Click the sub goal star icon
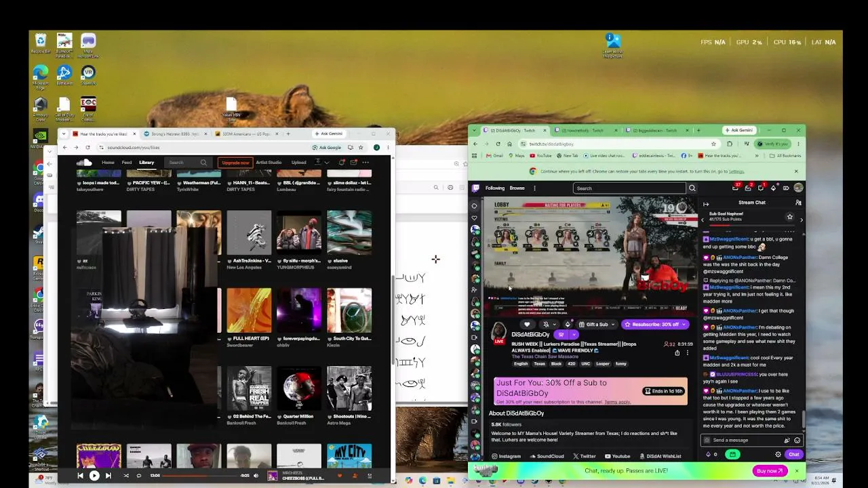Image resolution: width=868 pixels, height=488 pixels. point(789,217)
